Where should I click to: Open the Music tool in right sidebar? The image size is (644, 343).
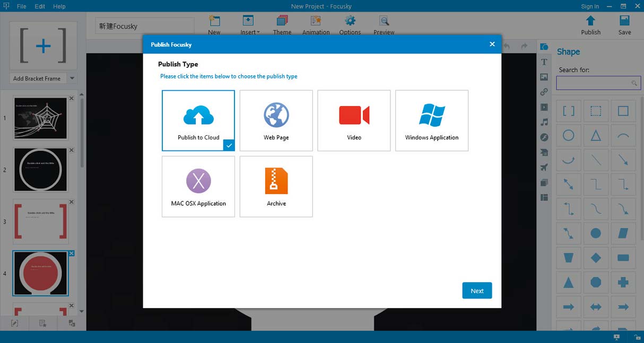tap(544, 122)
